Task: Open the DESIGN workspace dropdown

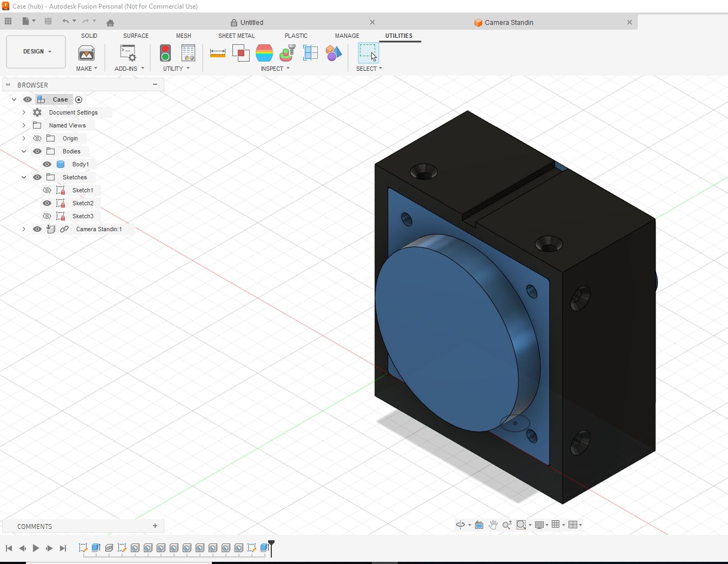Action: 36,52
